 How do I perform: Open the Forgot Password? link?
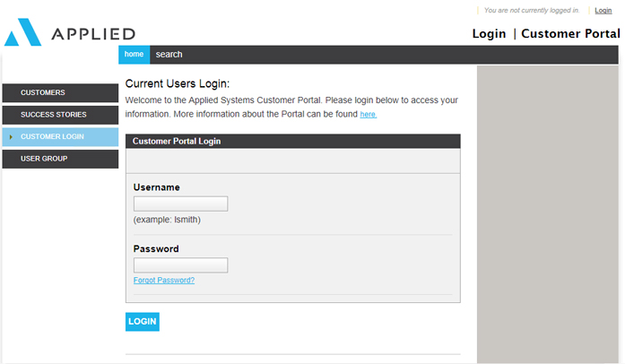pos(164,281)
